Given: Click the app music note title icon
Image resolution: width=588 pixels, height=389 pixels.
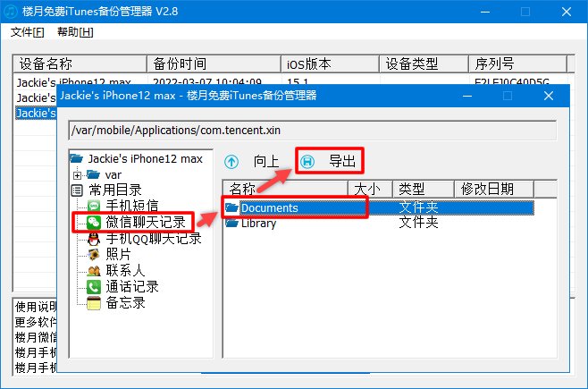Looking at the screenshot, I should pos(11,12).
